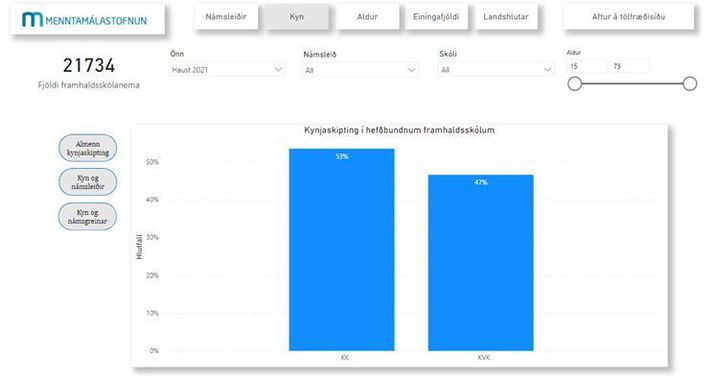Show the Kyn og námsgreinar view
The width and height of the screenshot is (713, 380).
[88, 216]
